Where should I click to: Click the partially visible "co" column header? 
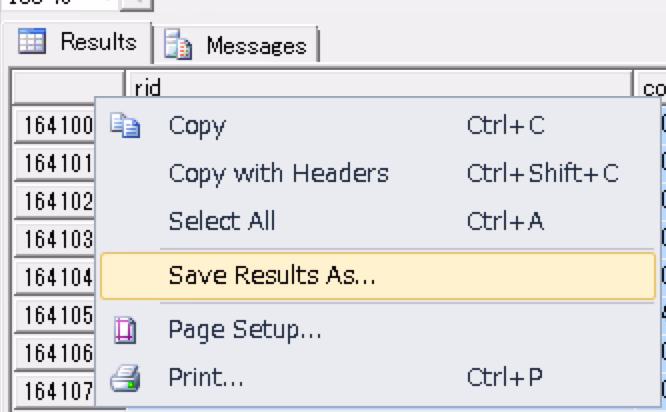[651, 87]
